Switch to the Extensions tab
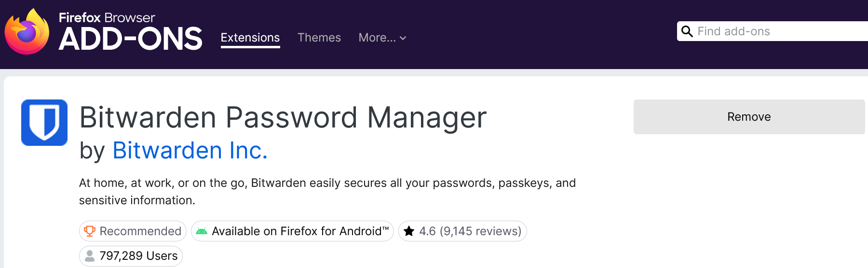Viewport: 868px width, 268px height. (250, 38)
